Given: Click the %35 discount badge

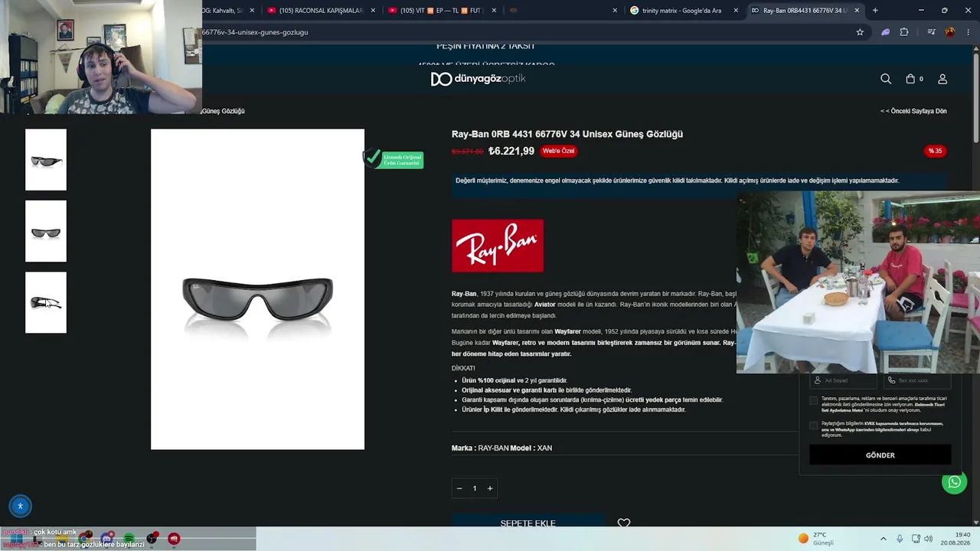Looking at the screenshot, I should (936, 151).
